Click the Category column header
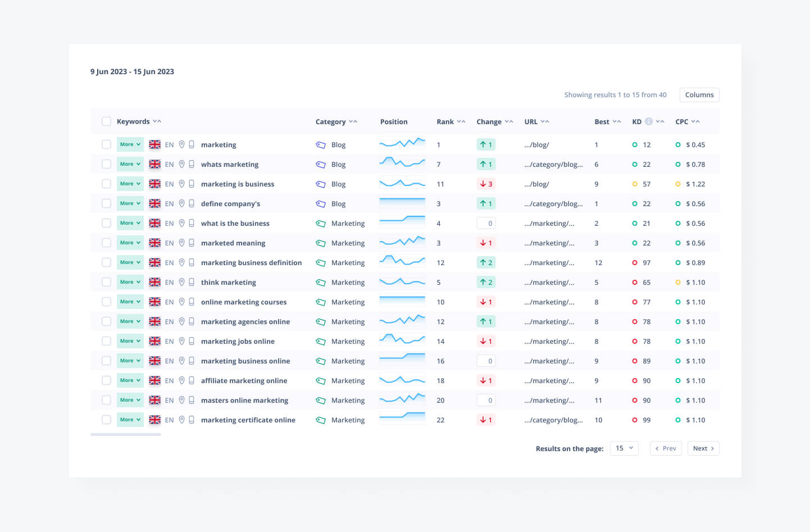810x532 pixels. (330, 121)
